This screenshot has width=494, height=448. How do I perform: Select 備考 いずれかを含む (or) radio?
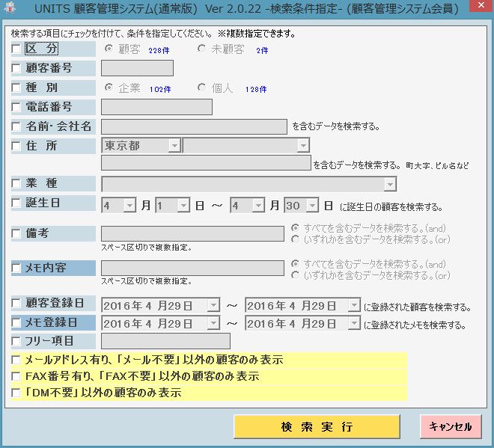(x=295, y=239)
